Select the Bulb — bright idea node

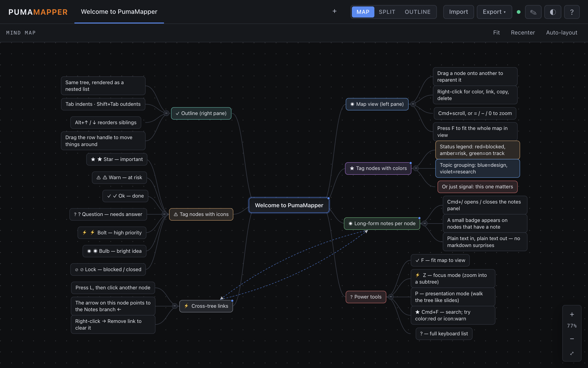coord(114,251)
